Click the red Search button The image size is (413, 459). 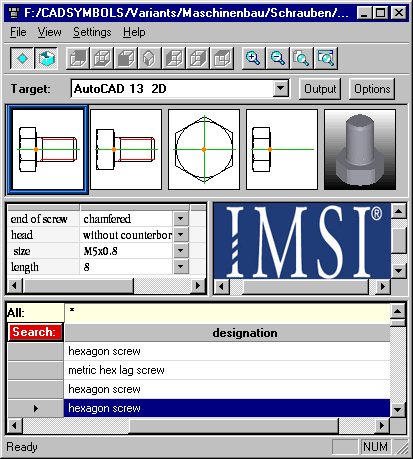[35, 332]
